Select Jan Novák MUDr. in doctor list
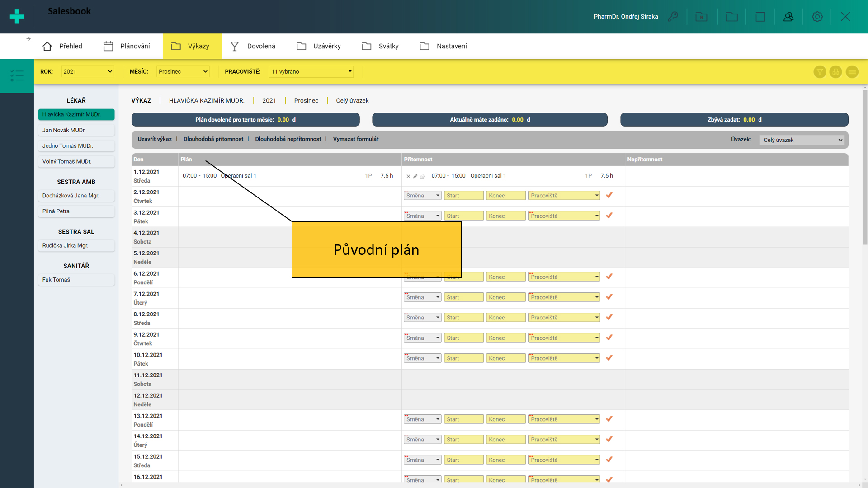 point(76,130)
